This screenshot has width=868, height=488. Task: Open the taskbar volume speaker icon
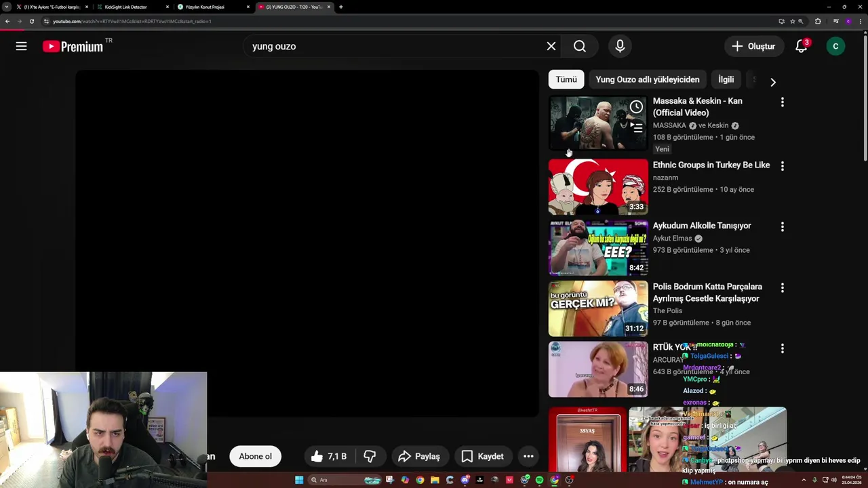[x=833, y=480]
